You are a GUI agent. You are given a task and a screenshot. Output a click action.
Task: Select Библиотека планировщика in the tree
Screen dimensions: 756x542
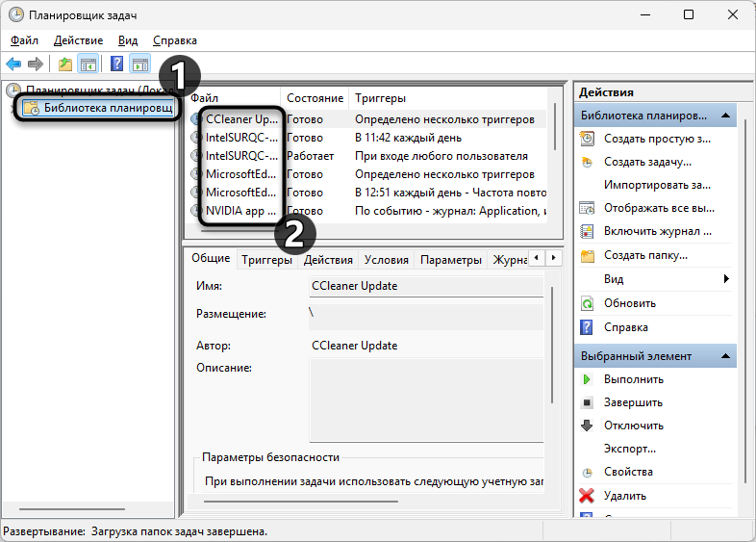tap(108, 108)
